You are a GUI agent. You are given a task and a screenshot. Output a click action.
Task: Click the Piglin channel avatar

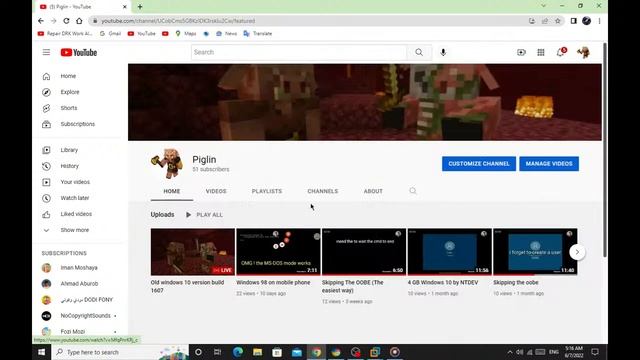coord(167,163)
